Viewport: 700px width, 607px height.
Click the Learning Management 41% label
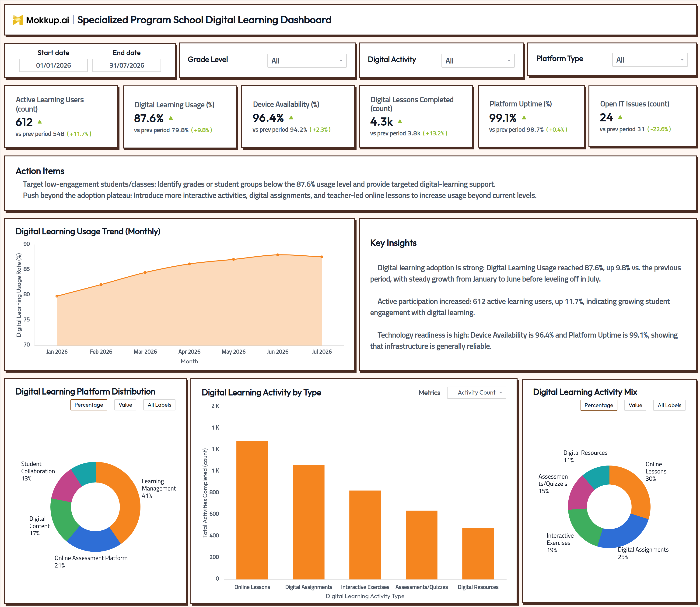[x=158, y=488]
